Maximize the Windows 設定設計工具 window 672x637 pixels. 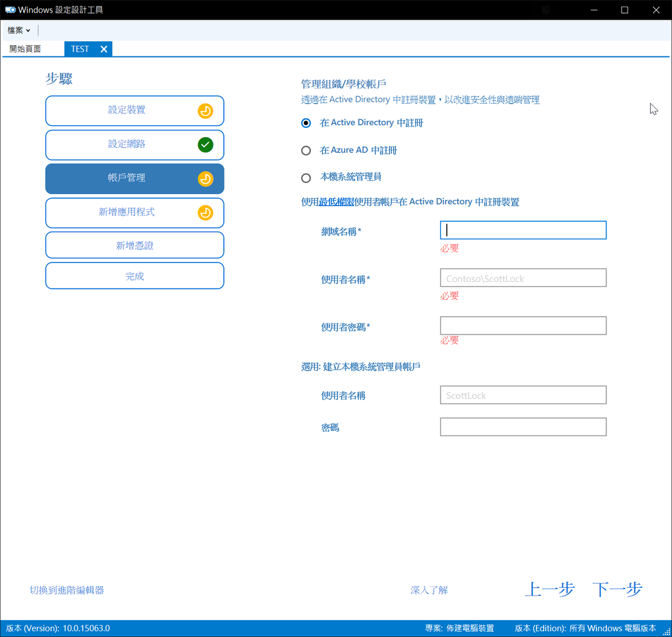(625, 10)
